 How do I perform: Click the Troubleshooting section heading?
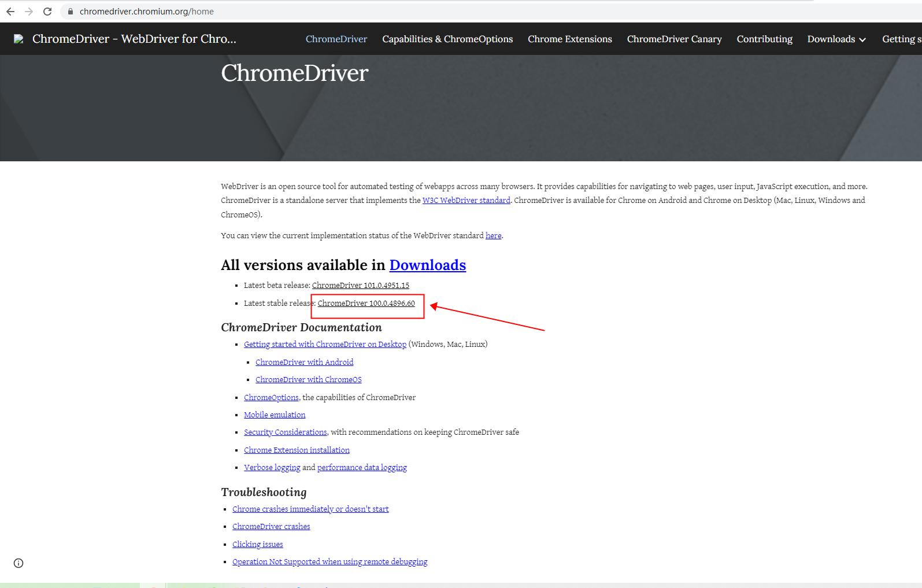pyautogui.click(x=264, y=492)
